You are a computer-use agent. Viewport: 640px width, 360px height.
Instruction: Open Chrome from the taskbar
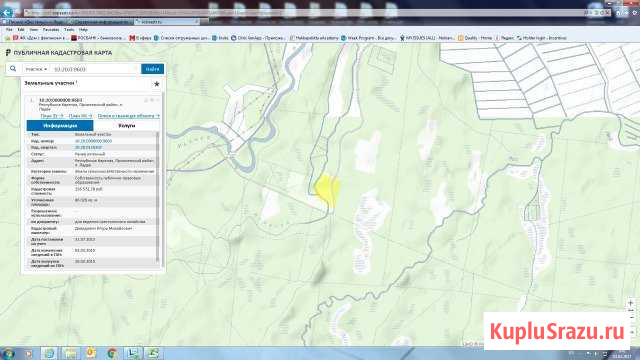pyautogui.click(x=112, y=353)
